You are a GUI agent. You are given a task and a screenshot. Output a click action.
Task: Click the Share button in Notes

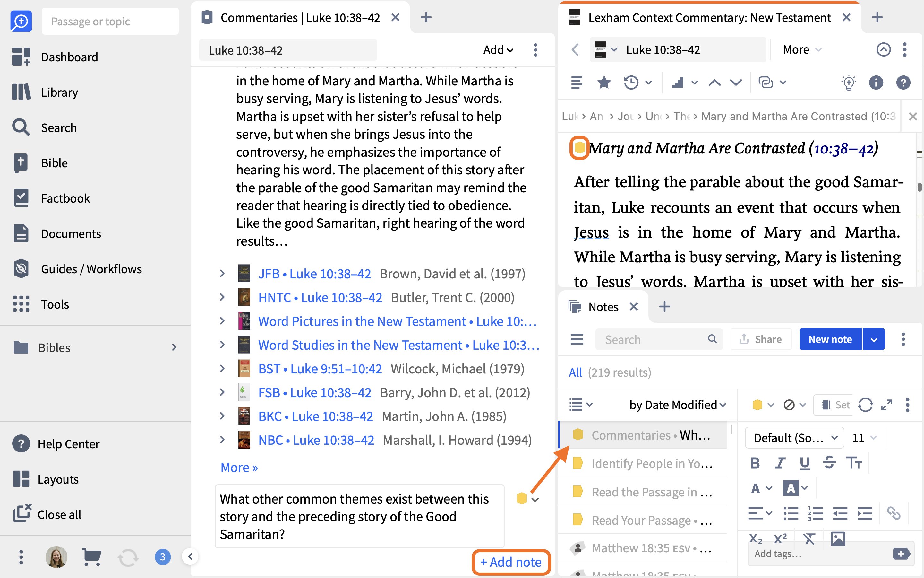pos(761,339)
